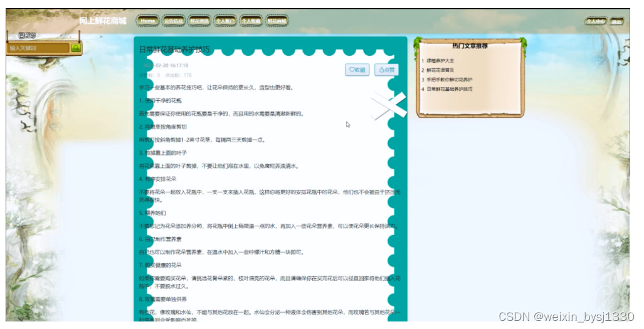Click the 输入关键词 search input field
This screenshot has width=644, height=329.
tap(39, 48)
